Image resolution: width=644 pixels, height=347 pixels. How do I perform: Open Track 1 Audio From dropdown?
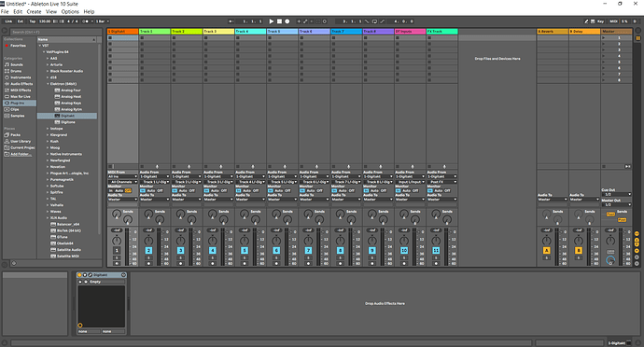click(154, 176)
